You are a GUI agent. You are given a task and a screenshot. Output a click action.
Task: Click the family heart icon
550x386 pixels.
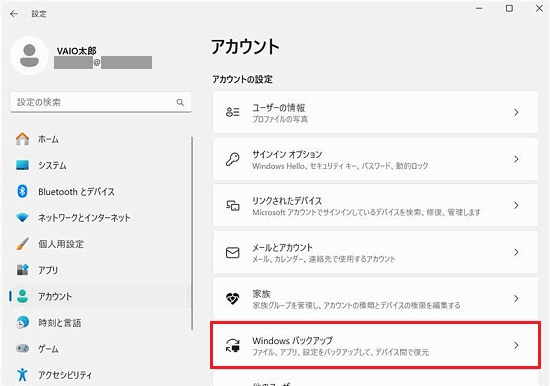point(233,299)
